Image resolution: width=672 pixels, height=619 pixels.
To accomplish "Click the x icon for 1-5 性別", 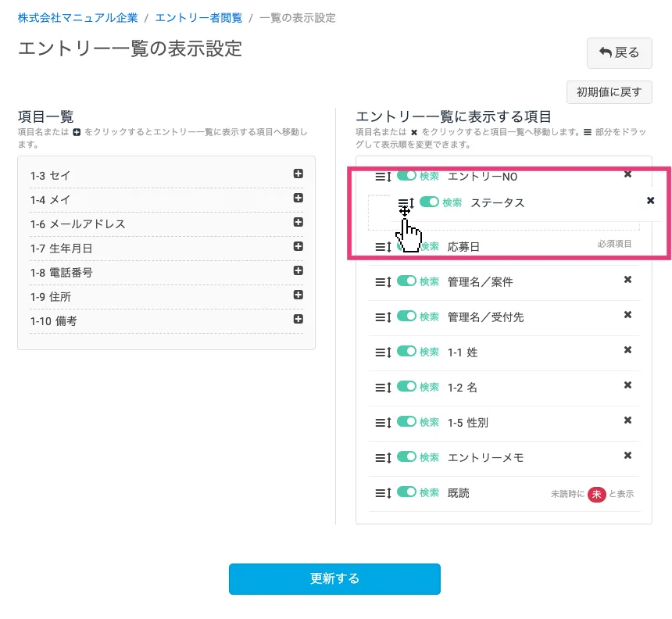I will pyautogui.click(x=627, y=420).
